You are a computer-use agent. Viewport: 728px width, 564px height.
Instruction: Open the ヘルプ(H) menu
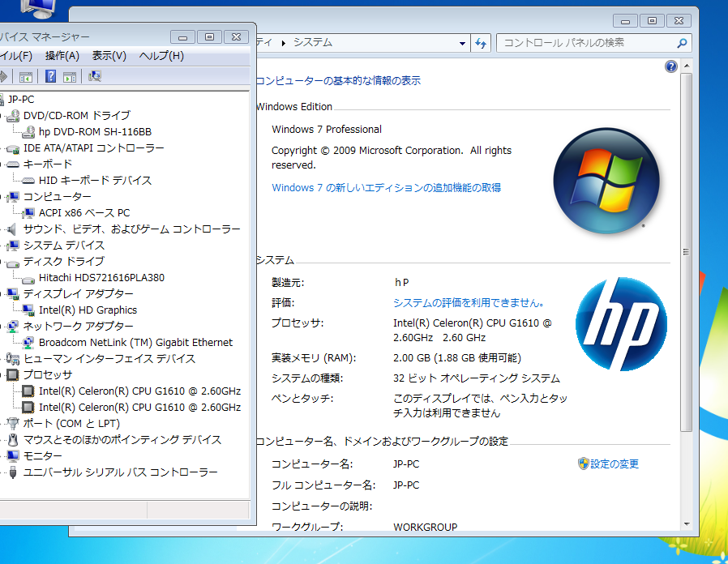click(161, 56)
